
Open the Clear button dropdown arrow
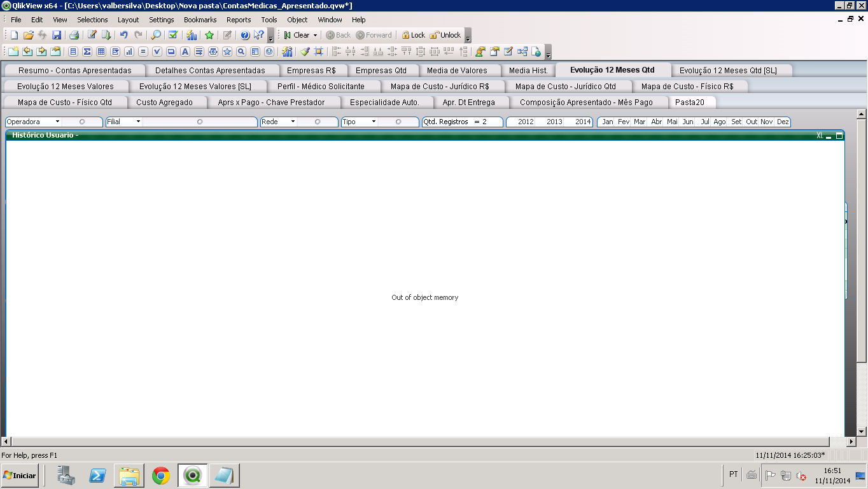click(x=315, y=35)
